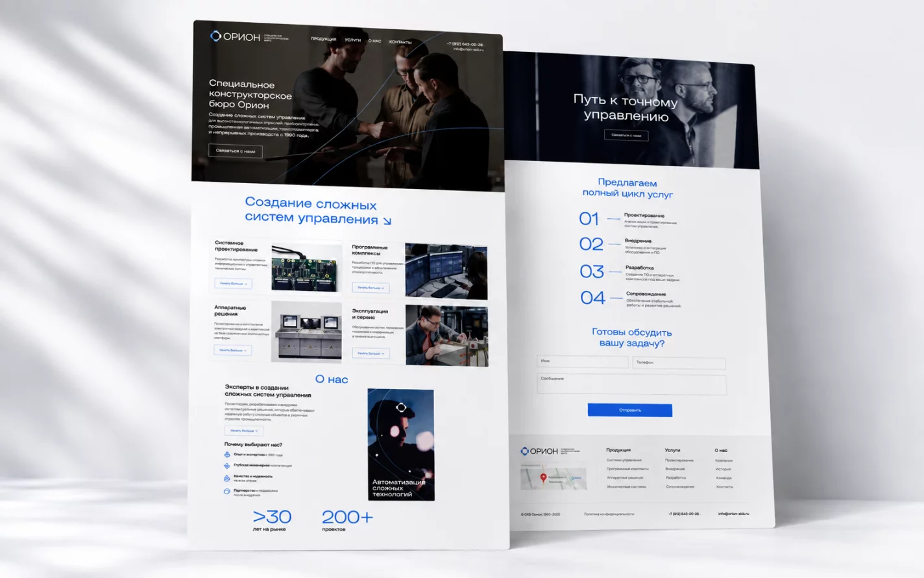Click footer link 'Программные комплексы'
Image resolution: width=924 pixels, height=578 pixels.
(x=627, y=468)
